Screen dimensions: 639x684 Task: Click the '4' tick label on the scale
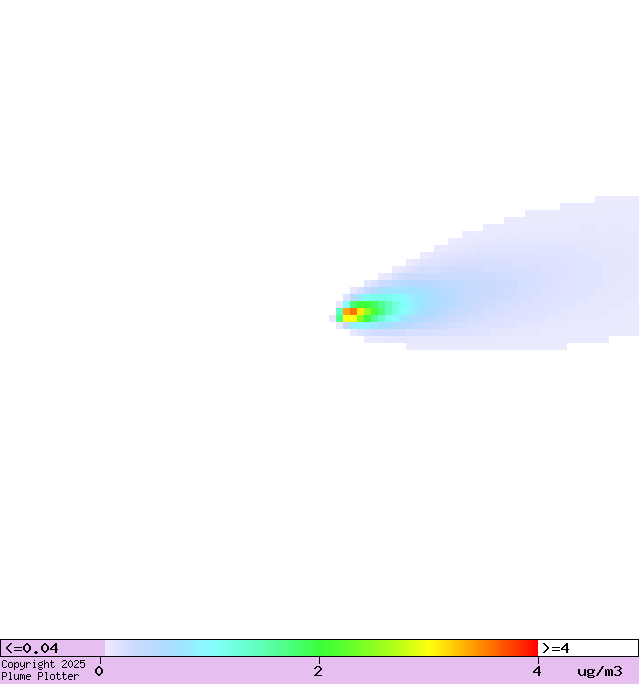point(537,671)
